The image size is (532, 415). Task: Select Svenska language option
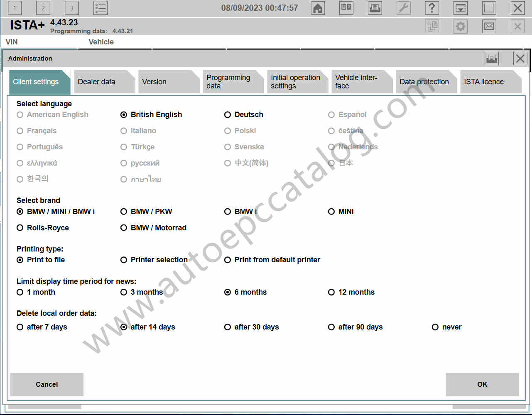tap(244, 147)
